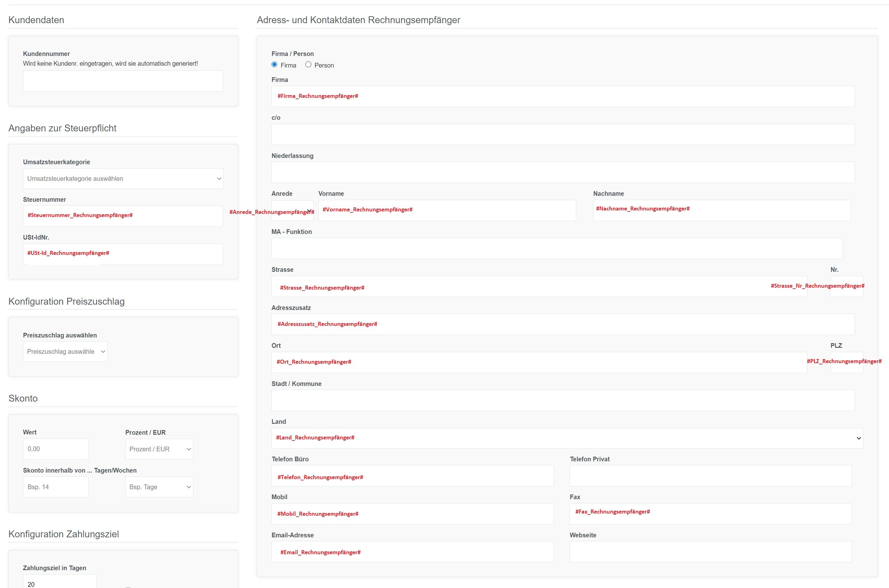Click the MA - Funktion input field
Image resolution: width=889 pixels, height=588 pixels.
(557, 248)
